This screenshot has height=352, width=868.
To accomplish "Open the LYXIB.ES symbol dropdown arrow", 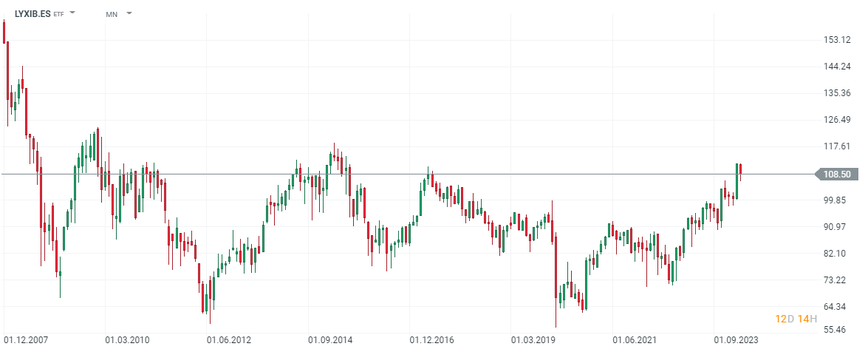I will [72, 13].
